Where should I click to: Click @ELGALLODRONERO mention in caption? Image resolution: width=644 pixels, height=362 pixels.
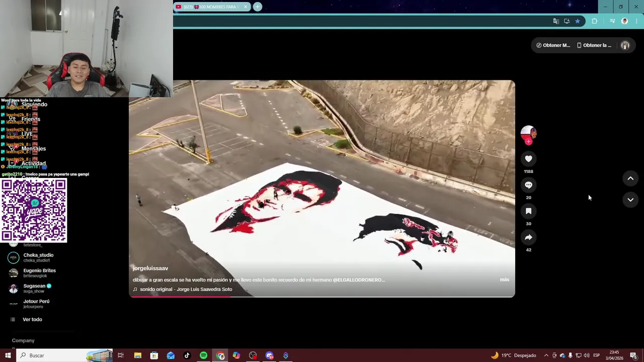click(x=359, y=280)
